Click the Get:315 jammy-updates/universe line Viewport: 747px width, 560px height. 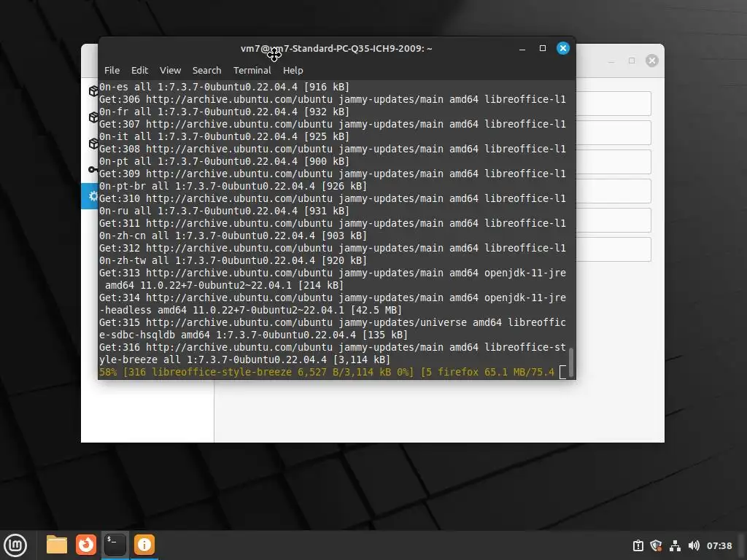click(x=333, y=329)
